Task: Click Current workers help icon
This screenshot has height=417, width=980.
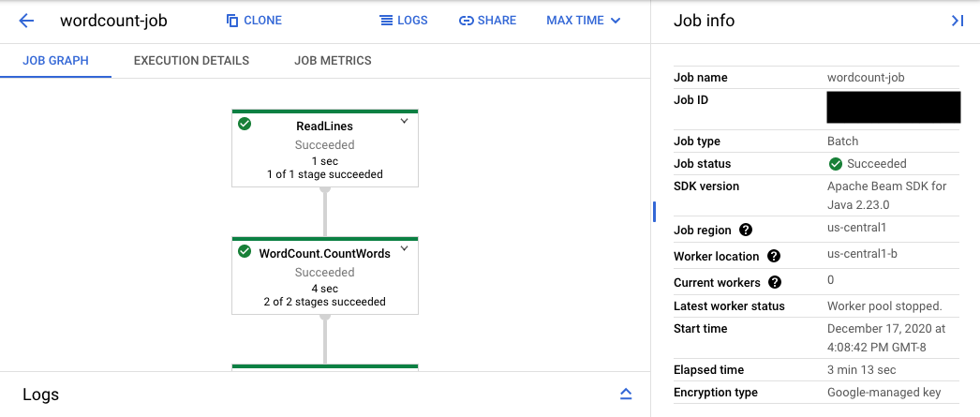Action: pos(774,282)
